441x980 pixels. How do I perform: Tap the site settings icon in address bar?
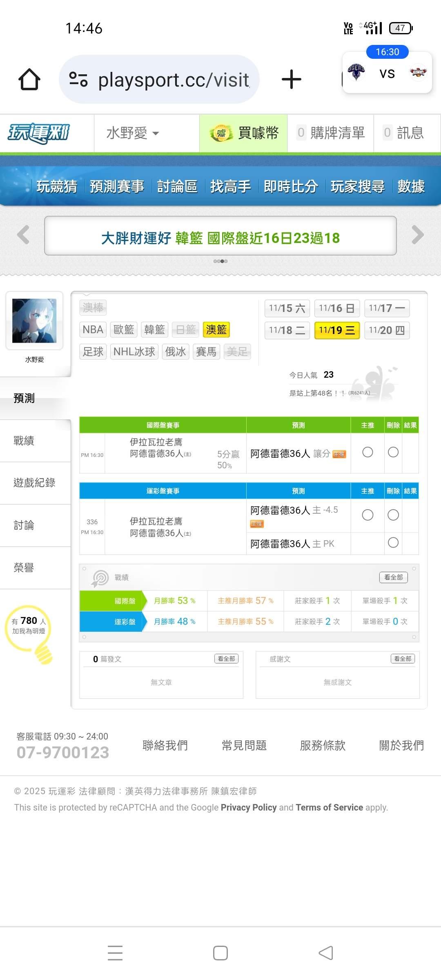(78, 79)
